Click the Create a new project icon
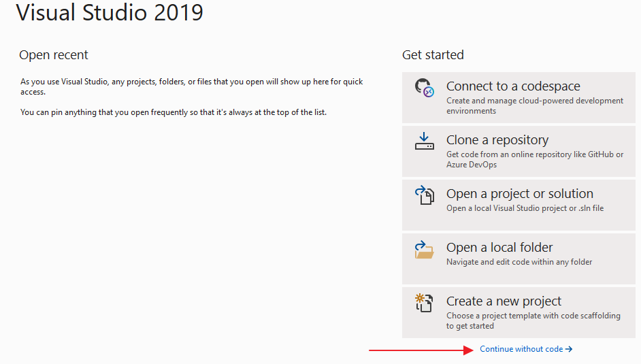This screenshot has width=641, height=364. [425, 303]
